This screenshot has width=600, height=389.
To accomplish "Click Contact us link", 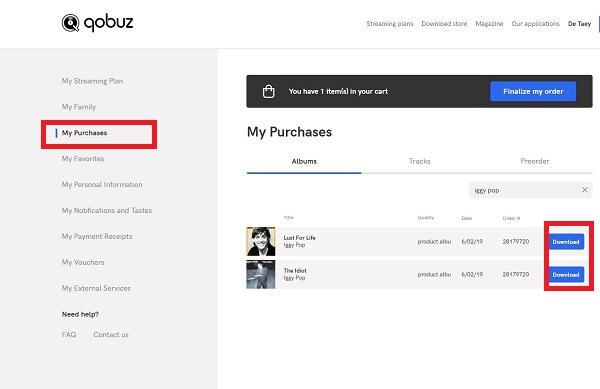I will (x=111, y=335).
